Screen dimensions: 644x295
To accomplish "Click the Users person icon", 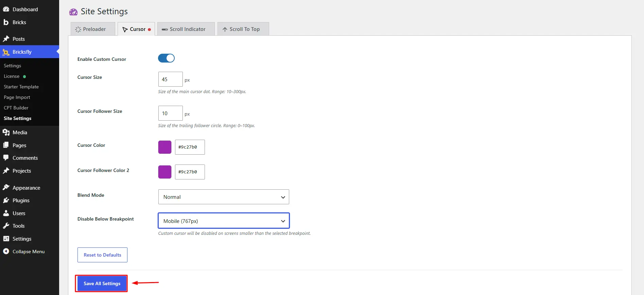I will 6,213.
